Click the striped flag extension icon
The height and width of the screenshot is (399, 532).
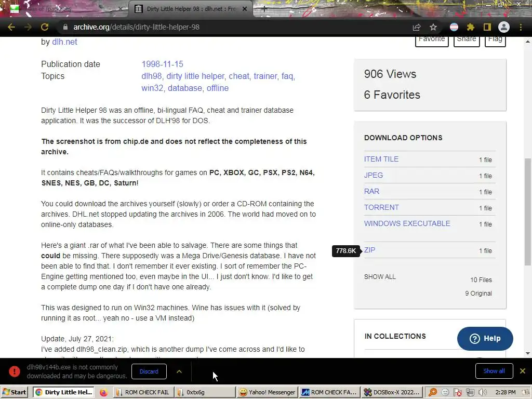(x=454, y=27)
